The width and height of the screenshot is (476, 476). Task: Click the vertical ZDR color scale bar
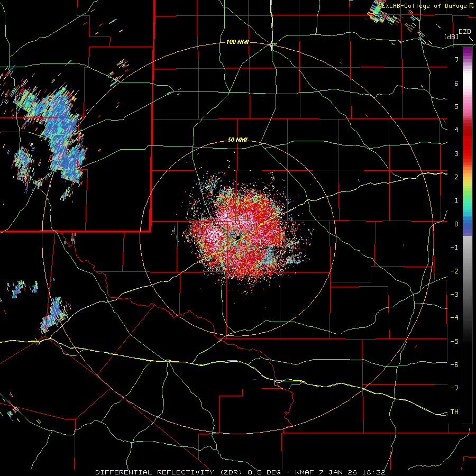coord(467,235)
